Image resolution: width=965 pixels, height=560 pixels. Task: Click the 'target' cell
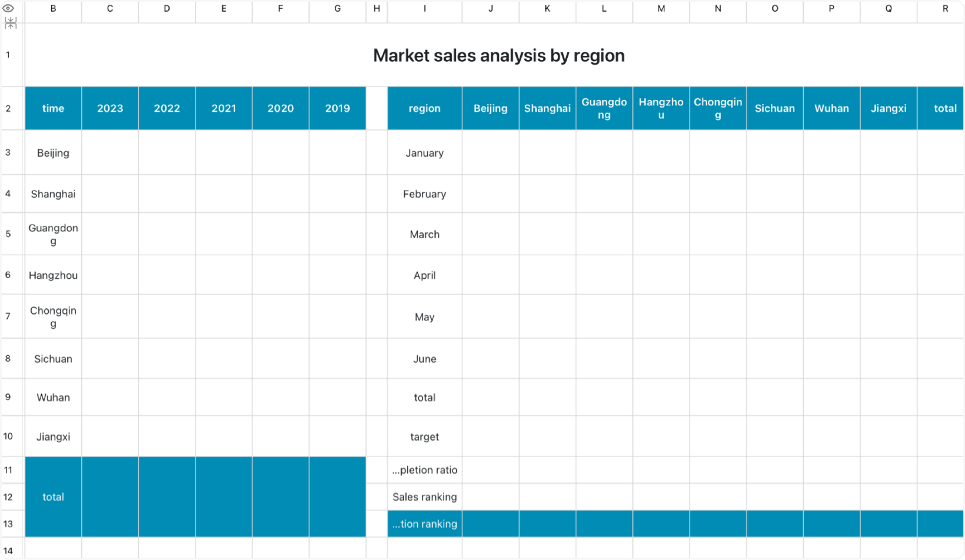click(425, 437)
